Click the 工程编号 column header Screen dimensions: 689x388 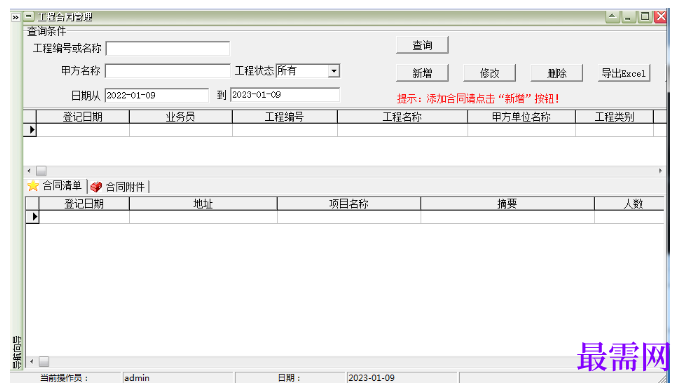click(x=285, y=117)
